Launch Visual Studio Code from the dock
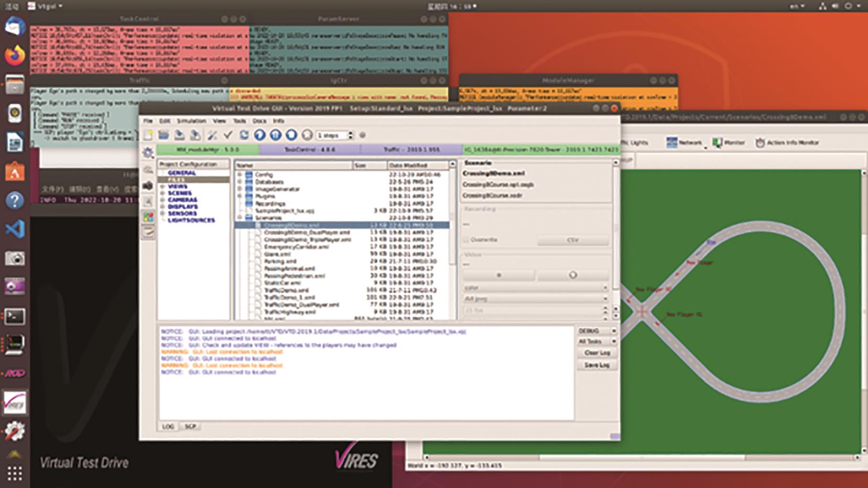Image resolution: width=868 pixels, height=488 pixels. (15, 229)
